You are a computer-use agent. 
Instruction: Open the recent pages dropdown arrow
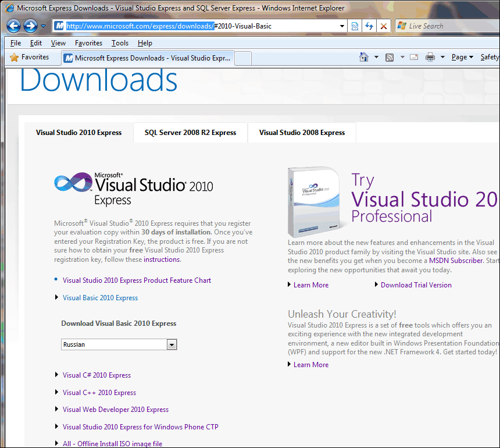coord(44,26)
